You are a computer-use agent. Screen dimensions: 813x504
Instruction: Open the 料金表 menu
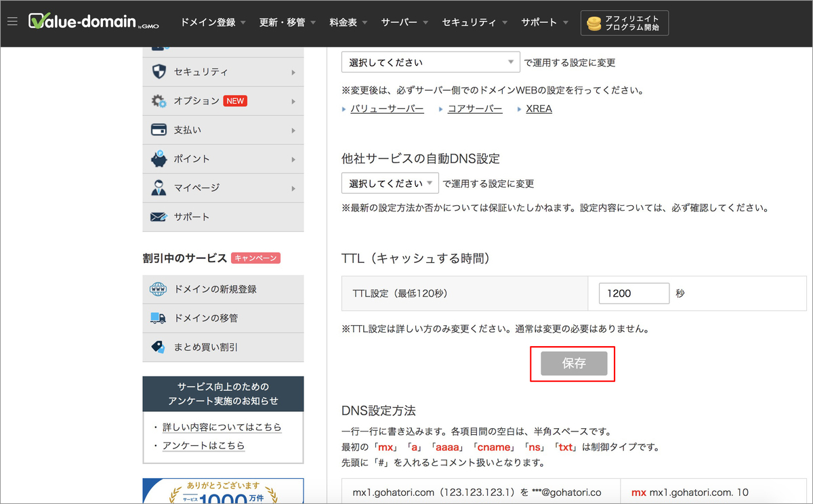point(348,22)
